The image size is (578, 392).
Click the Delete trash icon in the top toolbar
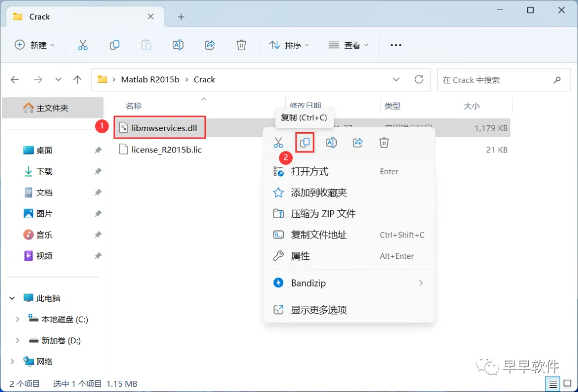click(x=241, y=45)
